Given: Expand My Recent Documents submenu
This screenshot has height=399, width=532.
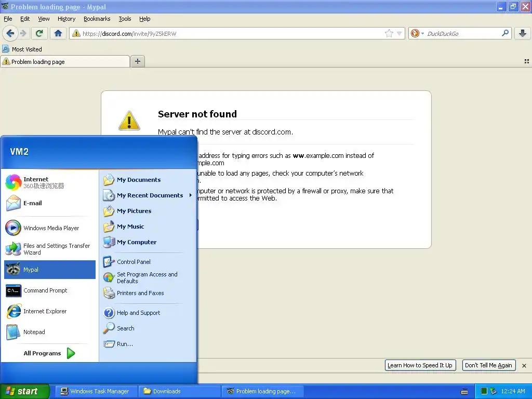Looking at the screenshot, I should (x=148, y=195).
